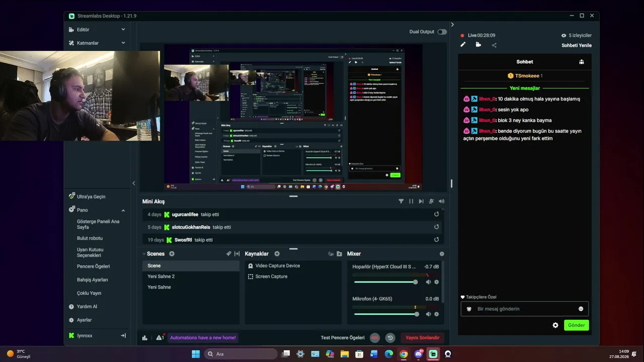
Task: Click Ultra'ya Geçin in sidebar
Action: (x=91, y=197)
